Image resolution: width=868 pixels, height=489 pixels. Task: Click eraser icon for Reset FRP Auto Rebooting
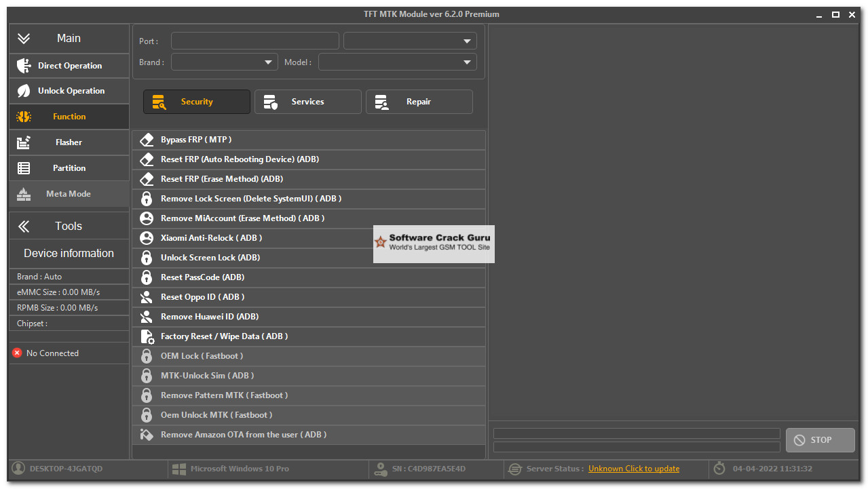[x=147, y=159]
